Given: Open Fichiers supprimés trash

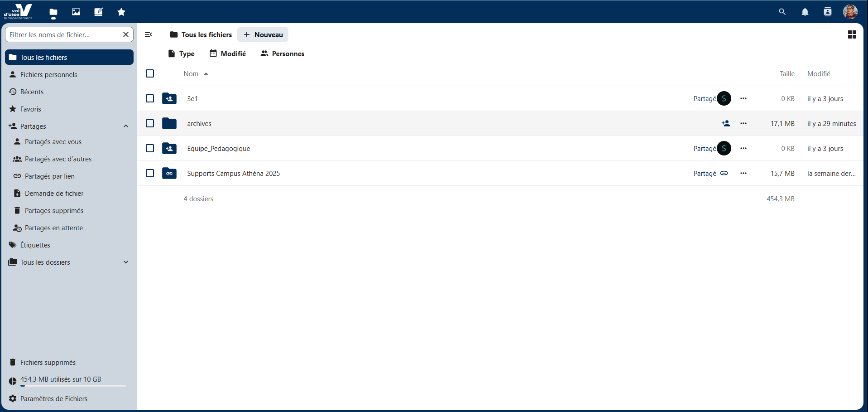Looking at the screenshot, I should (69, 362).
